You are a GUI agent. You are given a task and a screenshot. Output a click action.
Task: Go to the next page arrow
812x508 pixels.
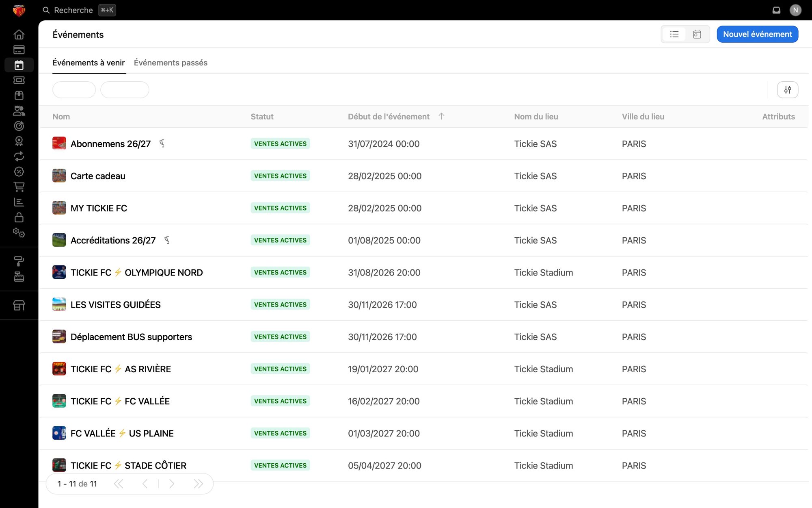[172, 484]
